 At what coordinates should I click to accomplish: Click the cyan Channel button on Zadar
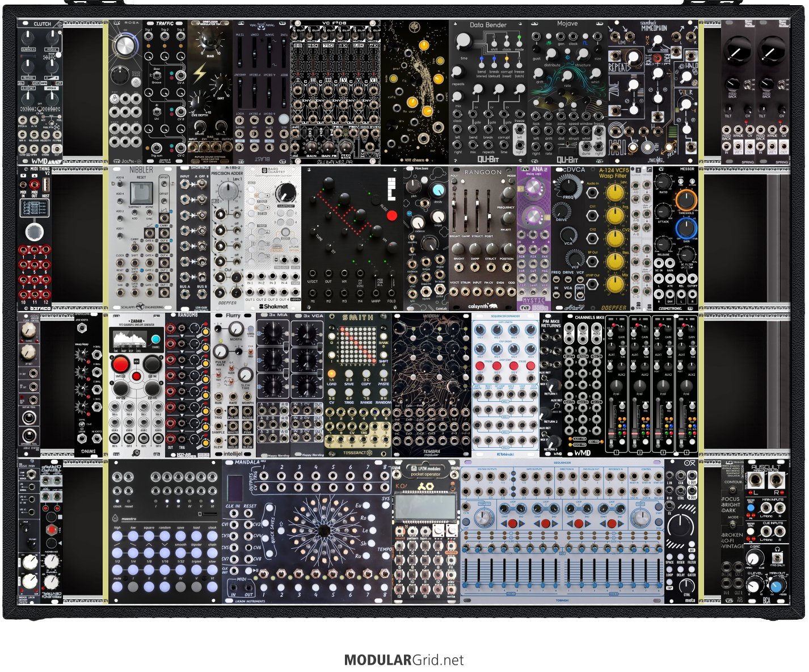pyautogui.click(x=155, y=340)
